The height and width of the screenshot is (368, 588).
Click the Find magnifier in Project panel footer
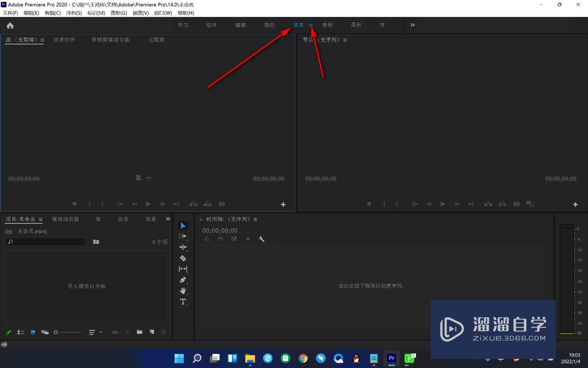coord(128,332)
